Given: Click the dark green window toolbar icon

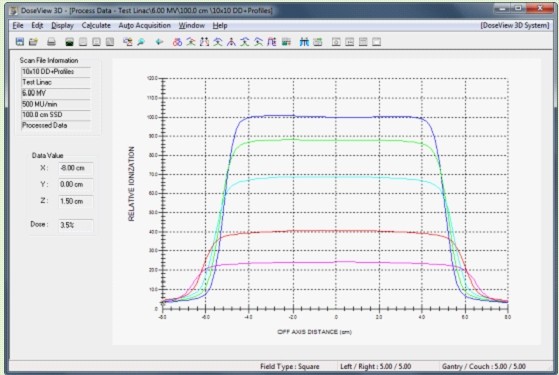Looking at the screenshot, I should (69, 42).
